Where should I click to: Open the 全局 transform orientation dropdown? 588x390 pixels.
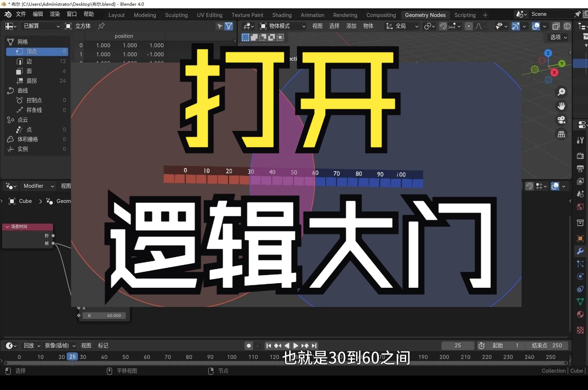coord(402,26)
